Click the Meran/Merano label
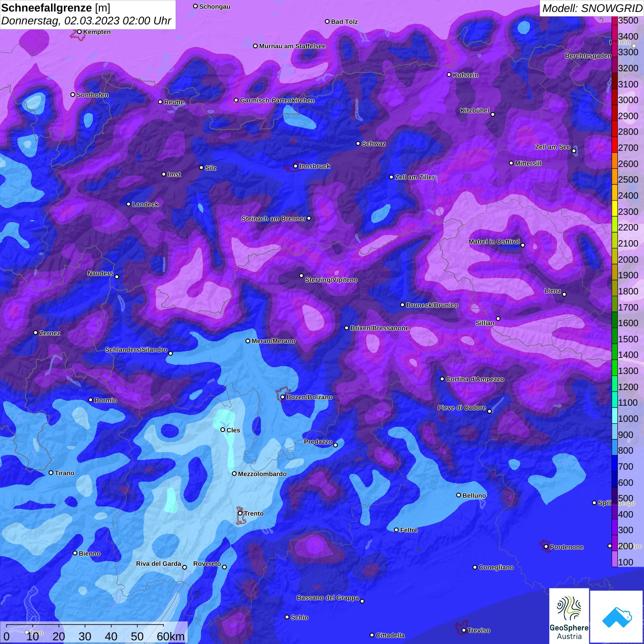 pos(274,341)
